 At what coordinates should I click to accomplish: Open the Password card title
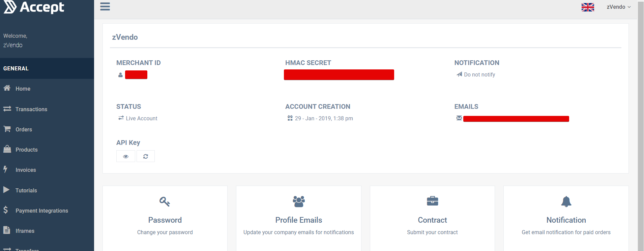tap(165, 220)
